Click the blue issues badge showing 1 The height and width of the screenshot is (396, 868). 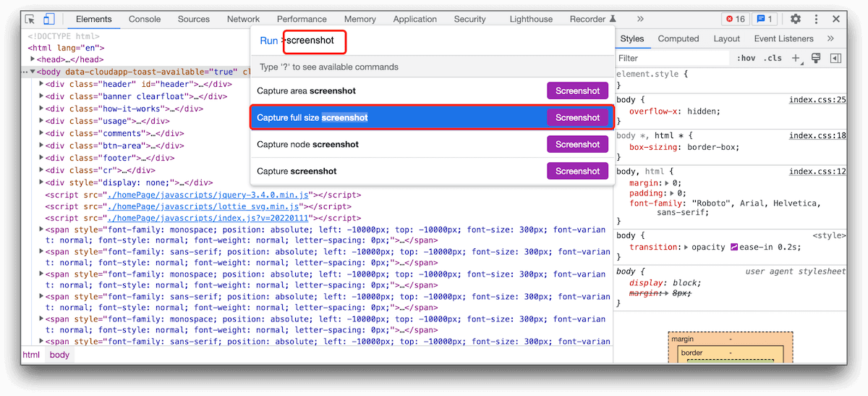pyautogui.click(x=765, y=20)
